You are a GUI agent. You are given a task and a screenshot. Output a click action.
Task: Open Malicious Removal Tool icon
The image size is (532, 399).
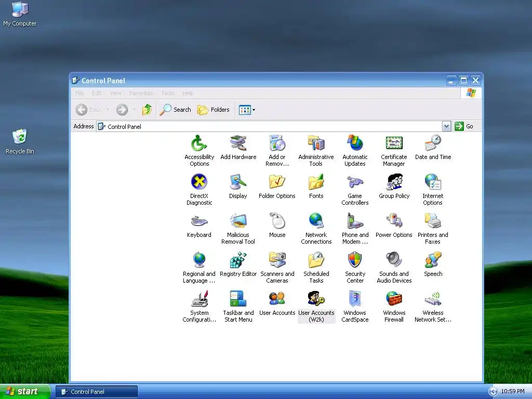(x=238, y=229)
